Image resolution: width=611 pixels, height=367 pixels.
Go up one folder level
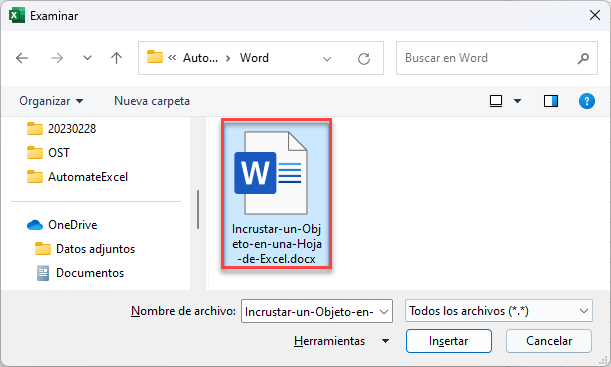(x=116, y=58)
